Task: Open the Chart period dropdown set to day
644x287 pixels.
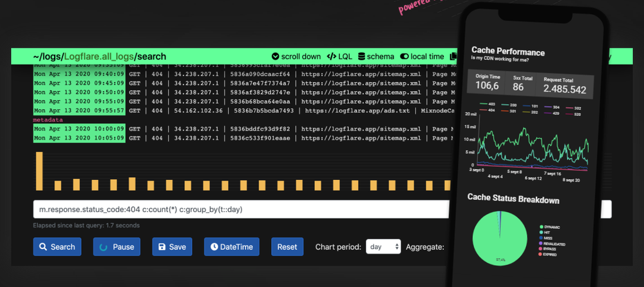Action: pyautogui.click(x=383, y=247)
